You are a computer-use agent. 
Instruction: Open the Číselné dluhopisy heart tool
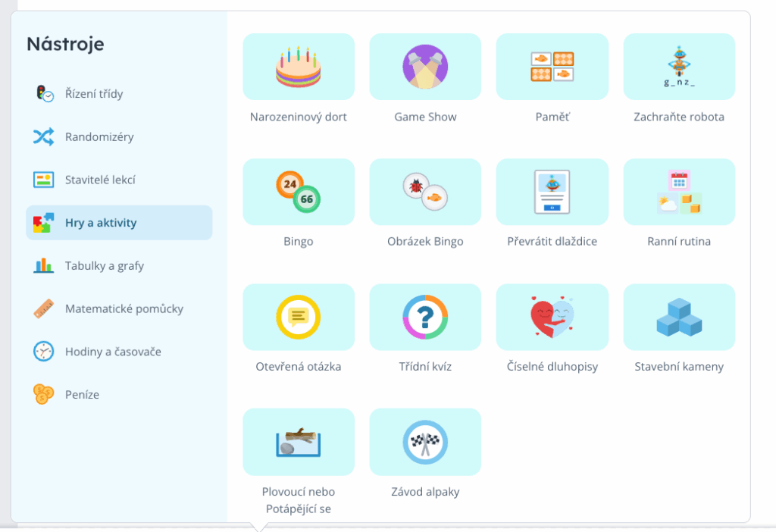(x=552, y=317)
